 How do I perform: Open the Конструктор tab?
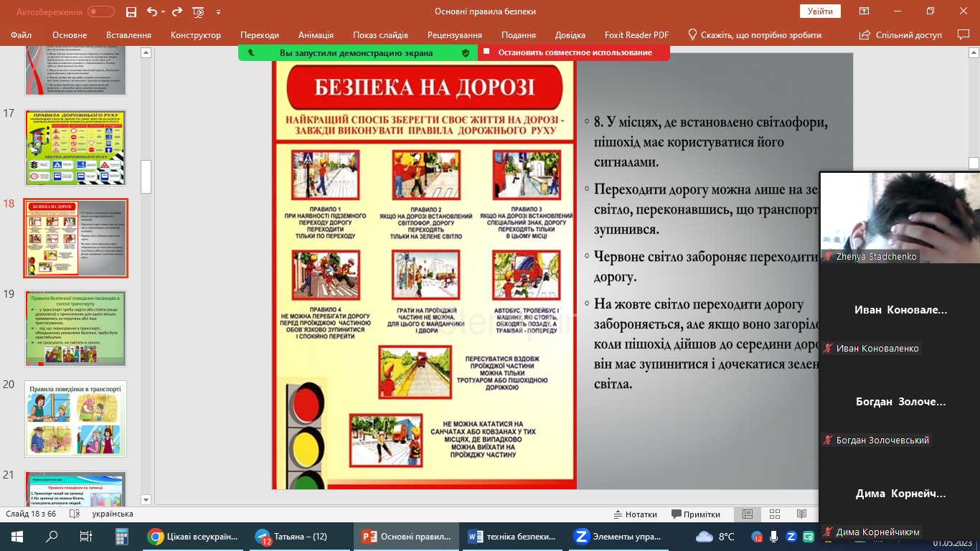196,35
